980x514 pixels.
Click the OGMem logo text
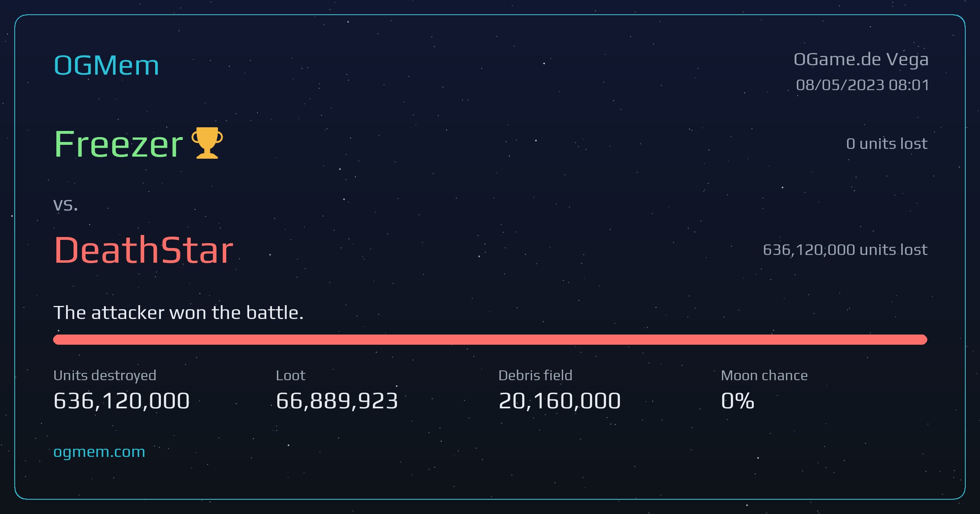point(106,65)
